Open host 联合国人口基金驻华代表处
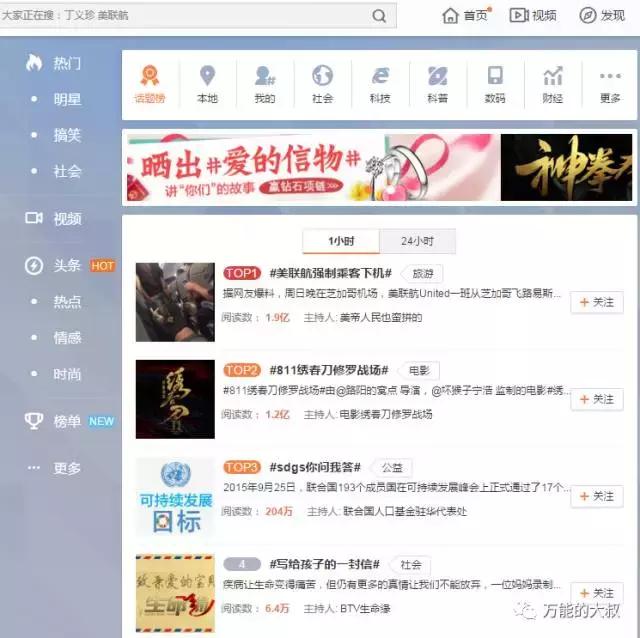The height and width of the screenshot is (638, 640). 404,511
